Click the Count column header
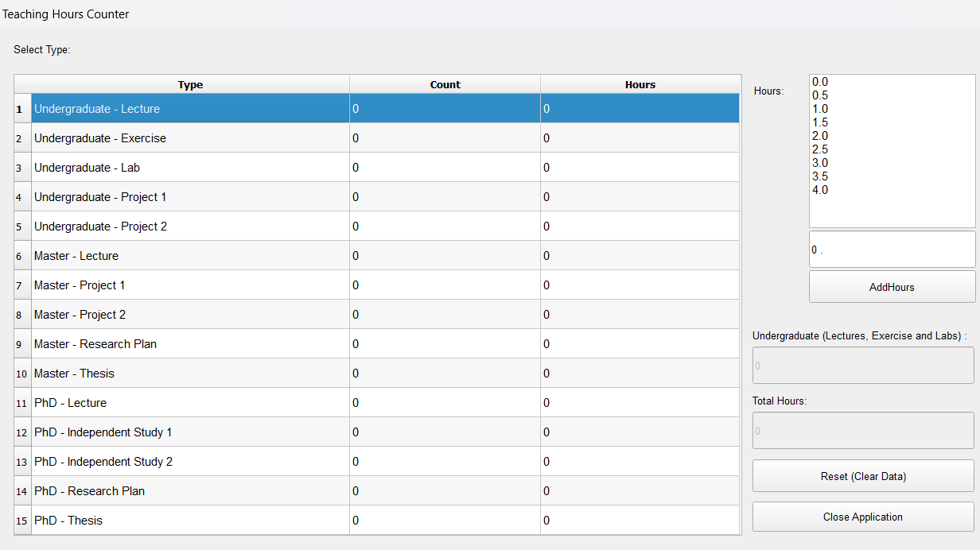 click(x=445, y=84)
